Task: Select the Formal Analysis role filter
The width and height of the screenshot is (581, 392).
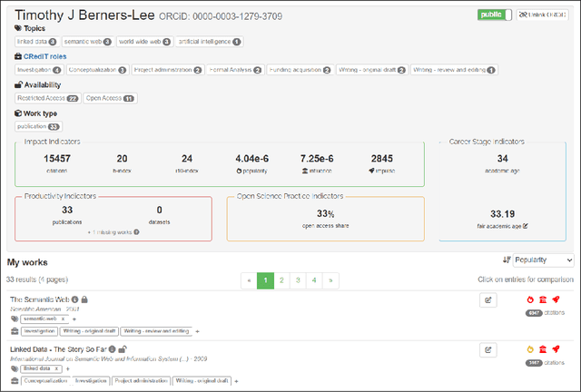Action: (235, 70)
